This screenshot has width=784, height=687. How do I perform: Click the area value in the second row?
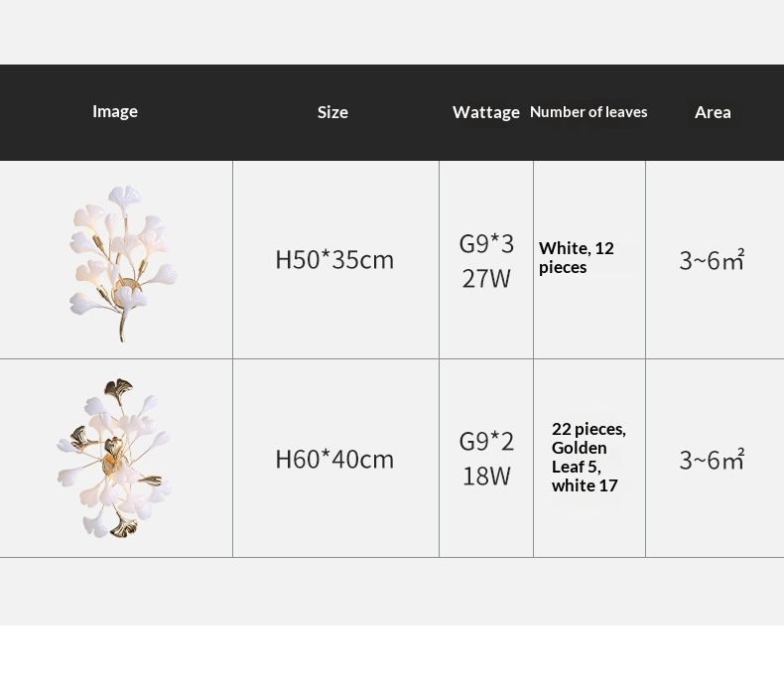coord(712,460)
